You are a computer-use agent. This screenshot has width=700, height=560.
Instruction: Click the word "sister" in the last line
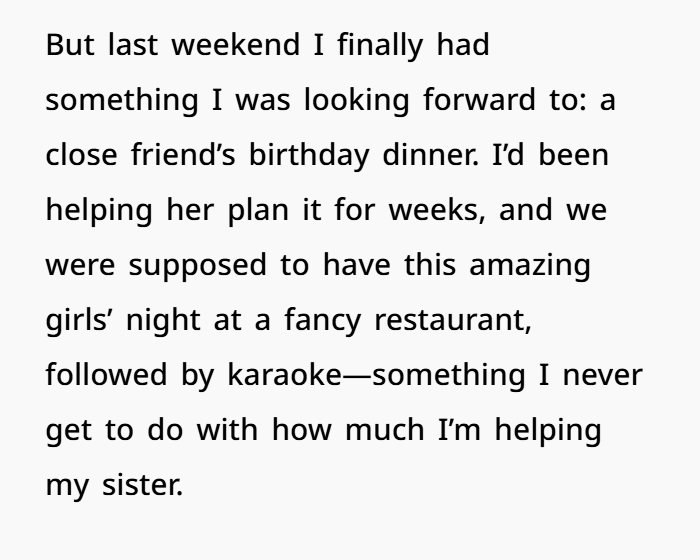tap(140, 484)
